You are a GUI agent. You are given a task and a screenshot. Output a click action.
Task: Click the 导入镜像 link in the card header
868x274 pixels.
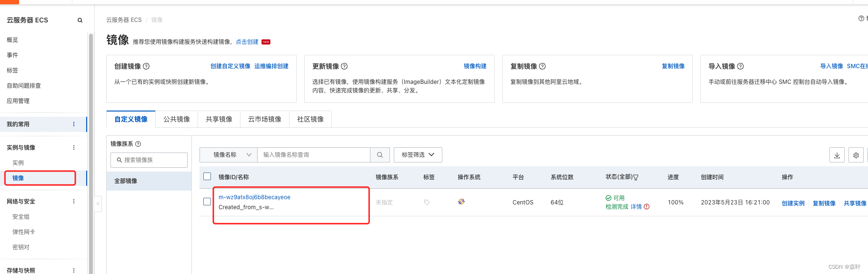click(831, 66)
